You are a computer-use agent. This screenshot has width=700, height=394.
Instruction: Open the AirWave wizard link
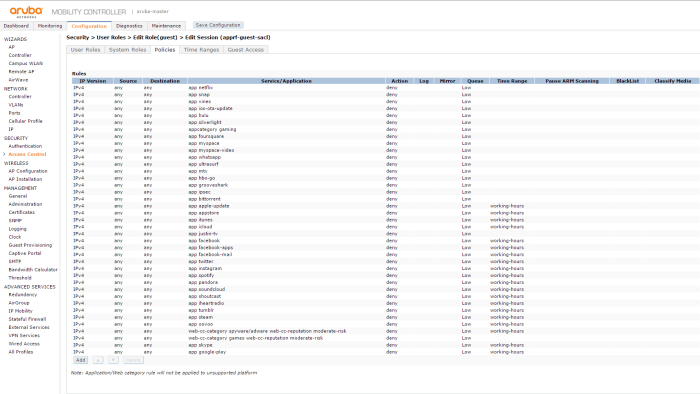pos(18,80)
